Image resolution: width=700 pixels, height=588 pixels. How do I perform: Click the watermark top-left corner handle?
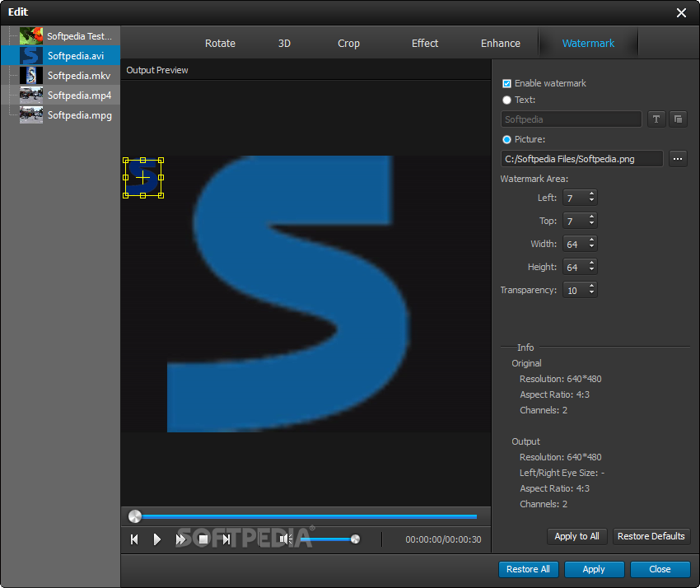(x=125, y=160)
